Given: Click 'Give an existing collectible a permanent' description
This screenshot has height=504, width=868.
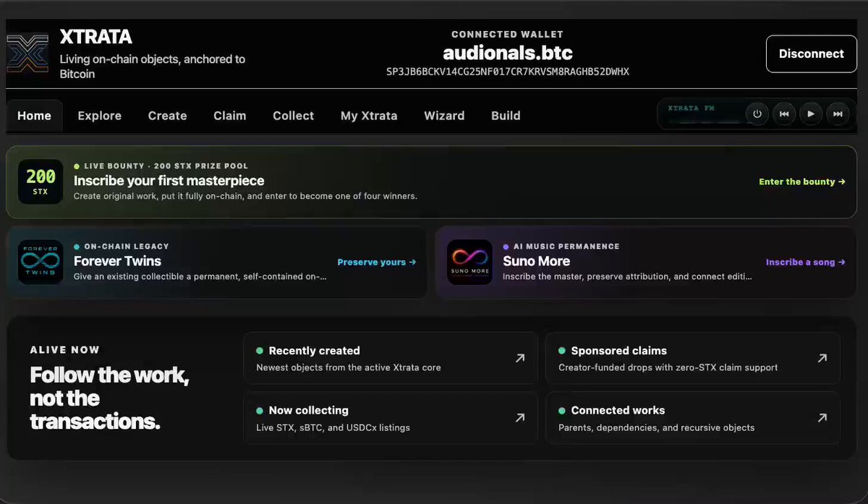Looking at the screenshot, I should 200,276.
